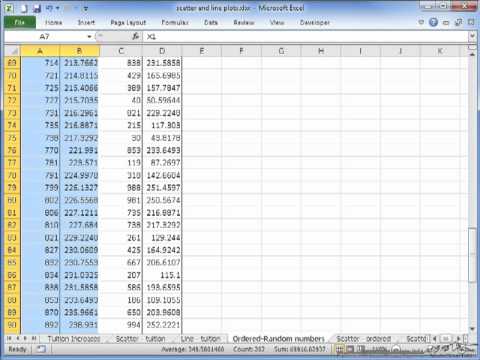
Task: Open the Tuition Increases sheet tab
Action: click(74, 339)
